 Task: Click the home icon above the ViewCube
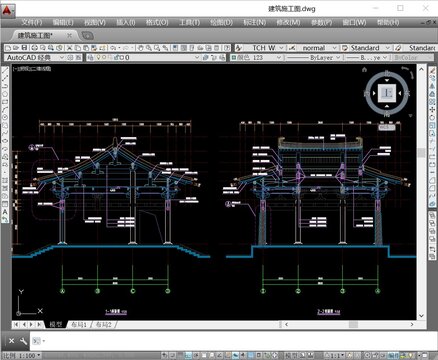click(x=364, y=70)
